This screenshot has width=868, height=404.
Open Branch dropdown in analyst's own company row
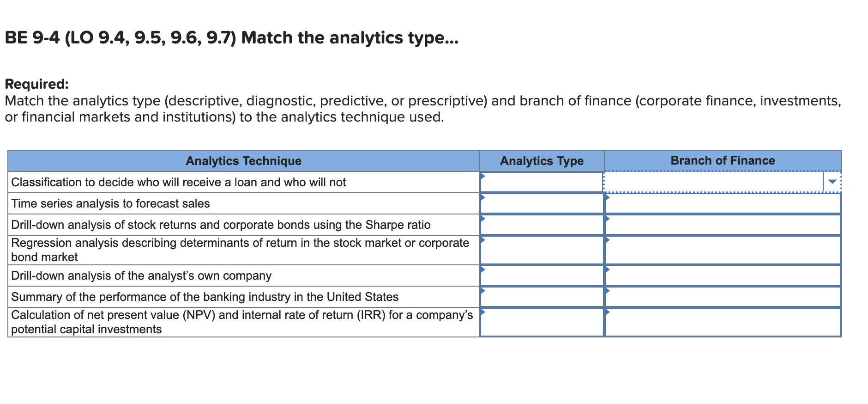(x=608, y=269)
